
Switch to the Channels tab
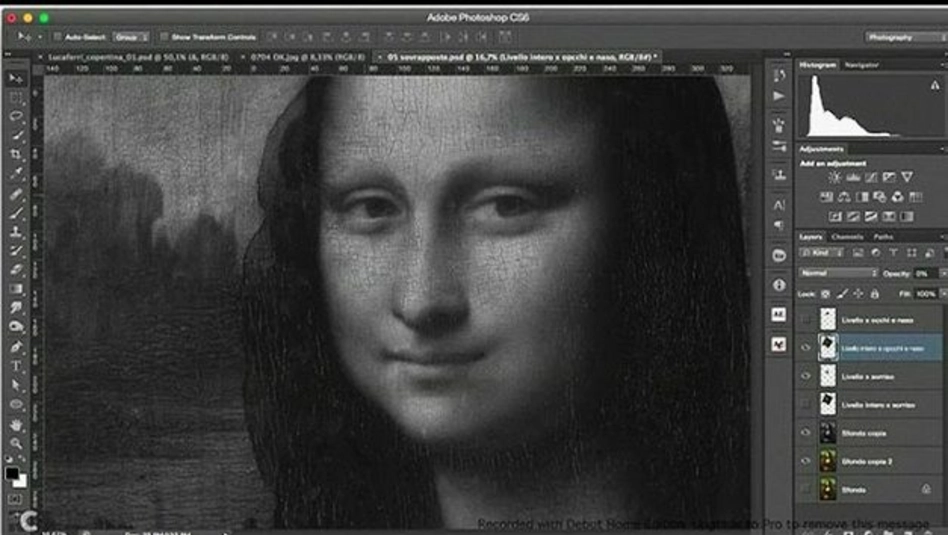click(847, 236)
